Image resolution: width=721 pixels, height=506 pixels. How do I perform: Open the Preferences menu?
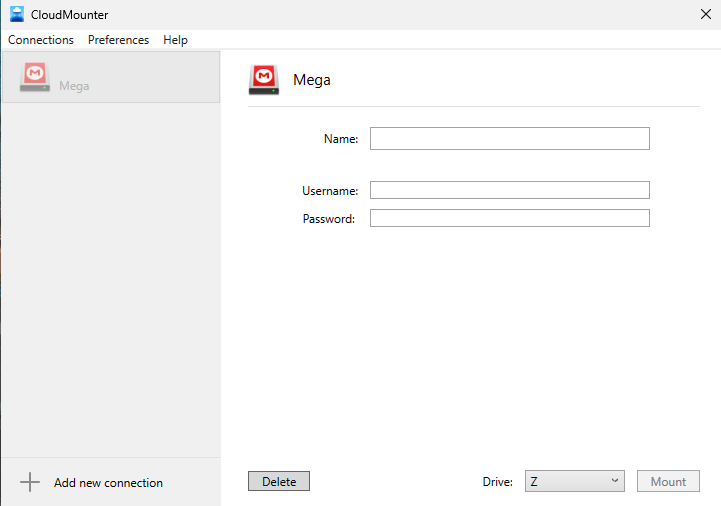pyautogui.click(x=118, y=40)
